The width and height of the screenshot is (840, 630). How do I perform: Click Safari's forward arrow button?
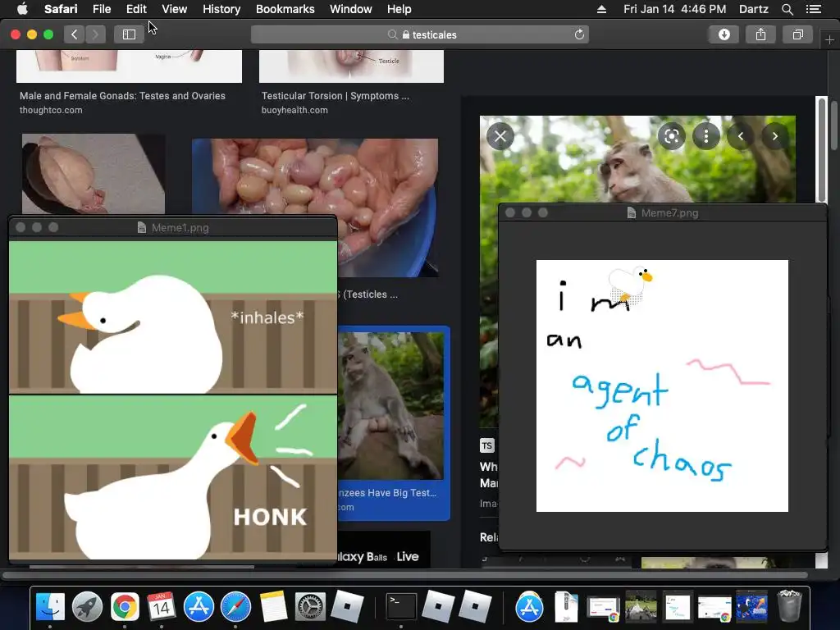coord(95,34)
